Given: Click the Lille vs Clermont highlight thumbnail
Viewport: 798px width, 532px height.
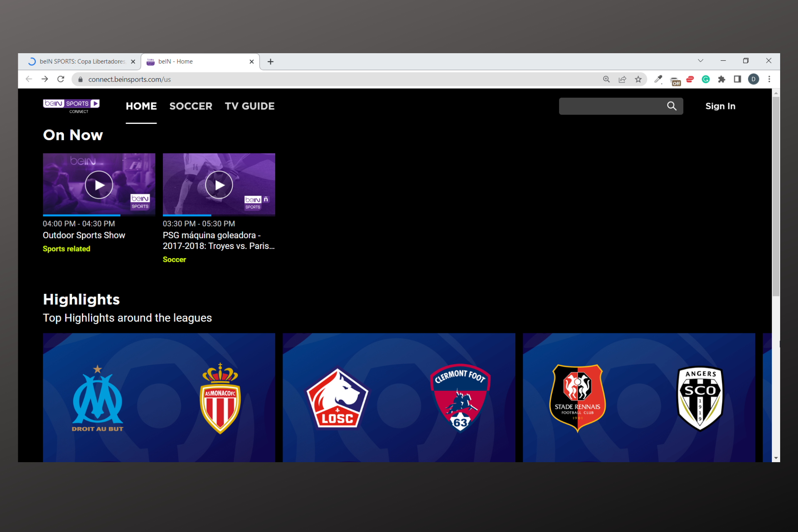Looking at the screenshot, I should pyautogui.click(x=399, y=397).
